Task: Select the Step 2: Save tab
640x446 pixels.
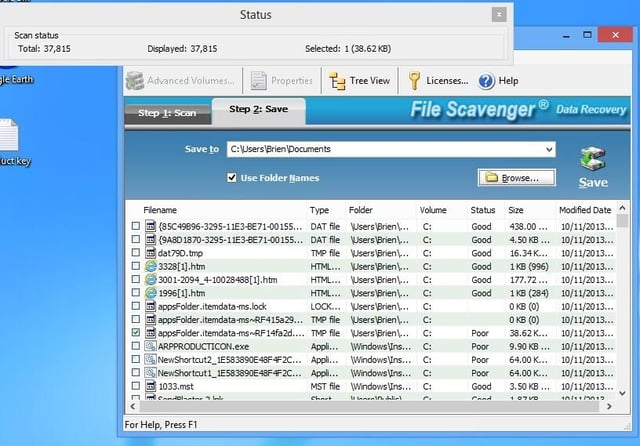Action: [x=258, y=109]
